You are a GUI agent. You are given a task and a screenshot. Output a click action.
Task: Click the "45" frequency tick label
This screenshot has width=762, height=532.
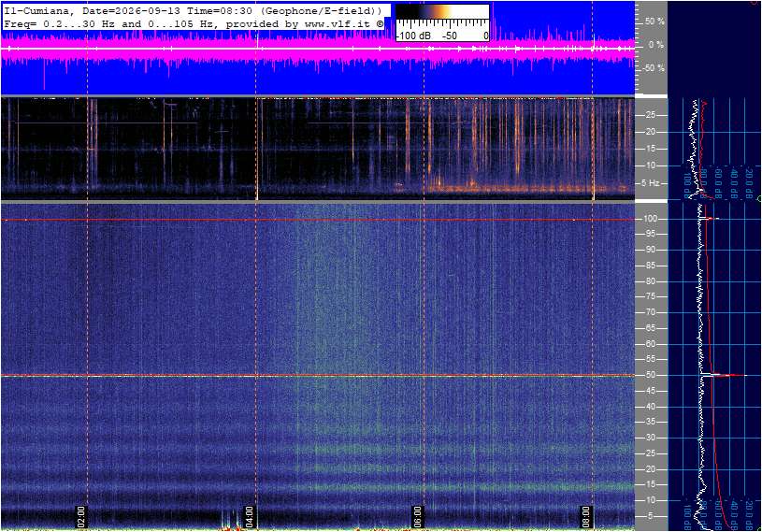pos(651,391)
